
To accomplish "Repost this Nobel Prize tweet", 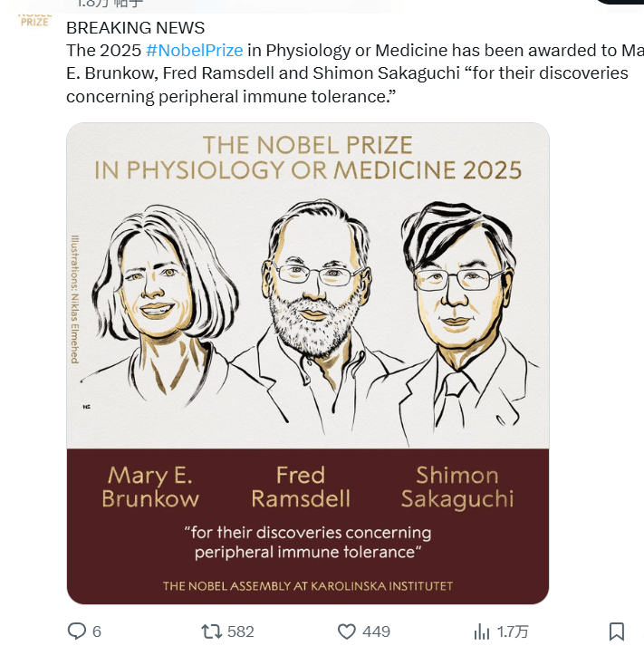I will [210, 631].
